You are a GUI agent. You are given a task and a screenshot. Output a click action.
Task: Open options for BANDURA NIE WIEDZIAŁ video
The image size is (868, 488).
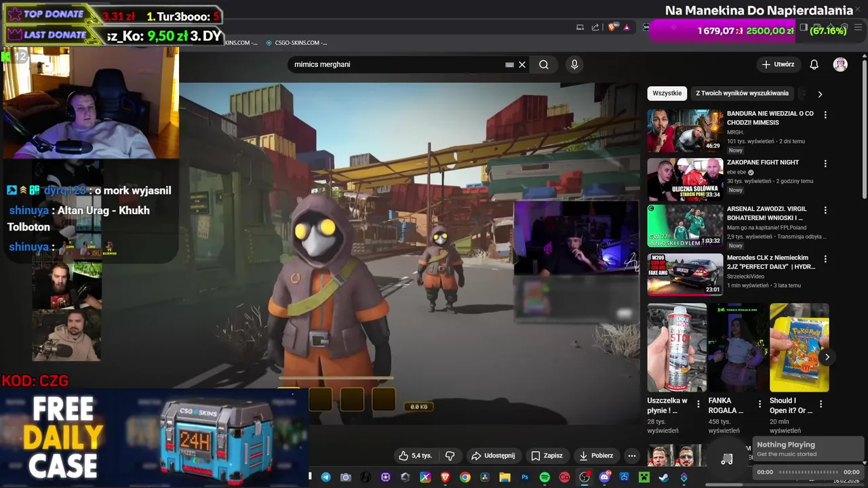click(x=825, y=115)
